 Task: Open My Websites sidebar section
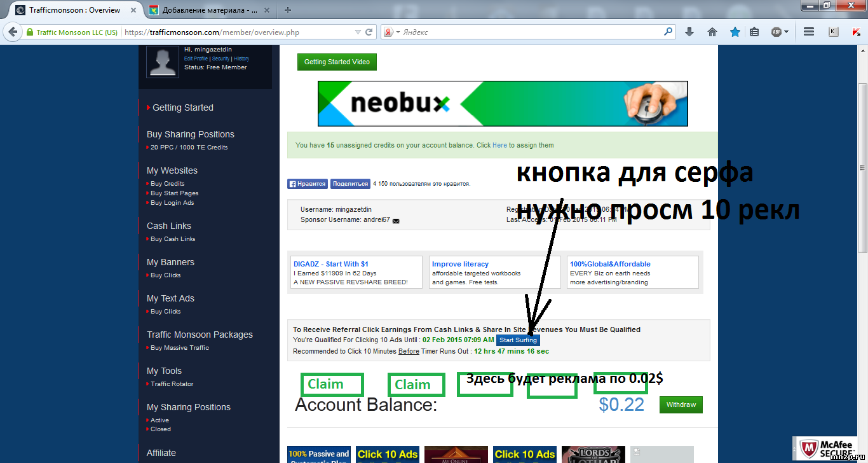[172, 170]
